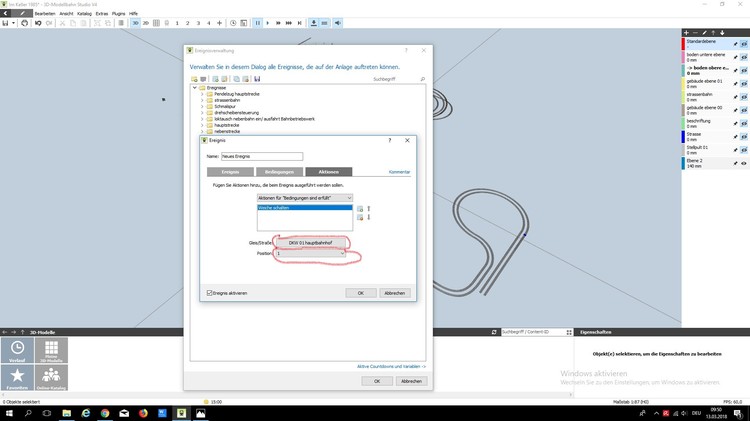Click the pencil edit mode button

pyautogui.click(x=22, y=13)
